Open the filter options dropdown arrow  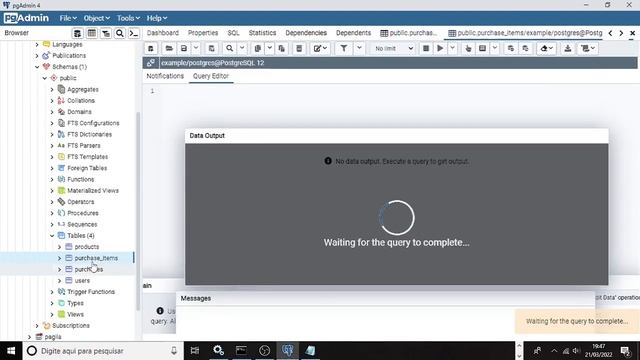click(x=359, y=49)
